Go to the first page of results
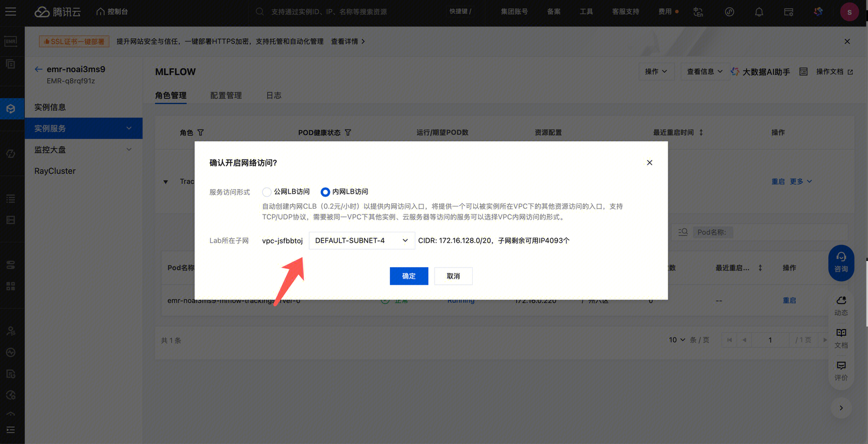868x444 pixels. [x=729, y=340]
